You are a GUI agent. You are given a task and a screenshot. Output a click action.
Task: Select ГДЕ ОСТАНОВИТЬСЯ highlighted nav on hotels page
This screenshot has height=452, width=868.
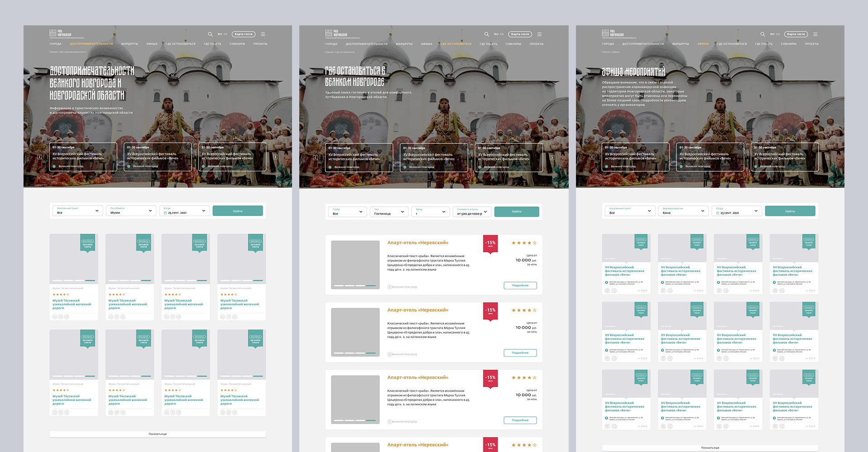point(456,44)
